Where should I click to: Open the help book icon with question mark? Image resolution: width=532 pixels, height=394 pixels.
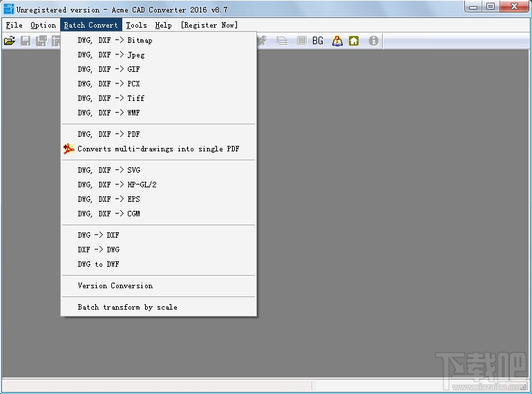coord(337,41)
